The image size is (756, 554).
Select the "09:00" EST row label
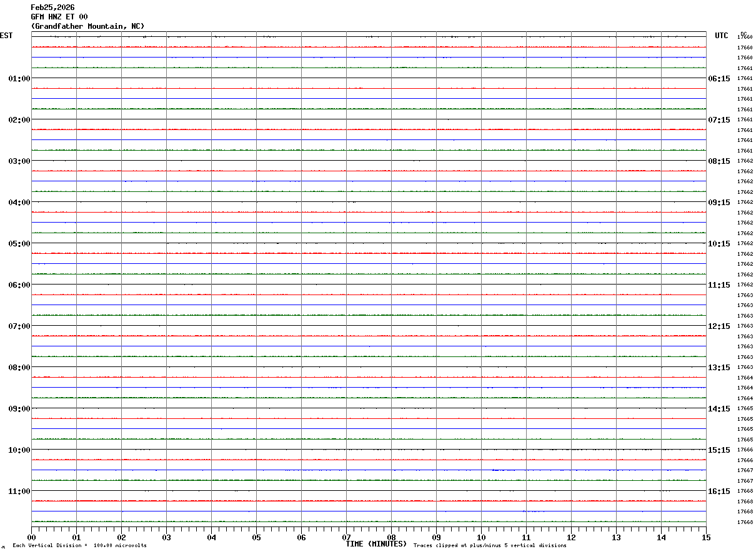click(19, 408)
